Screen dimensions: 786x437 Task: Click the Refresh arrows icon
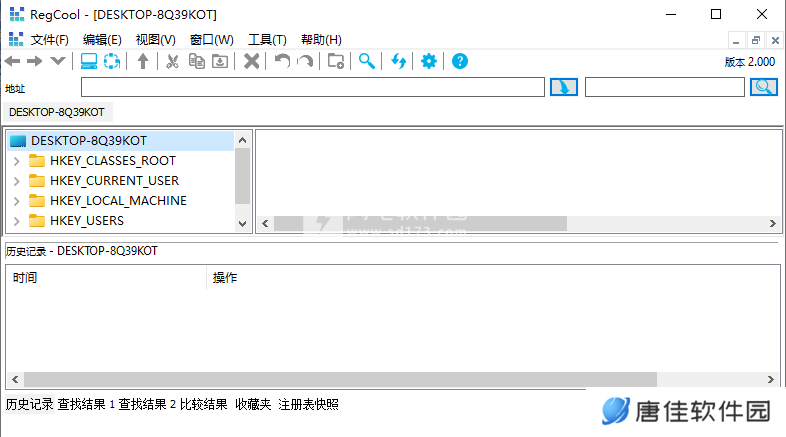click(398, 61)
